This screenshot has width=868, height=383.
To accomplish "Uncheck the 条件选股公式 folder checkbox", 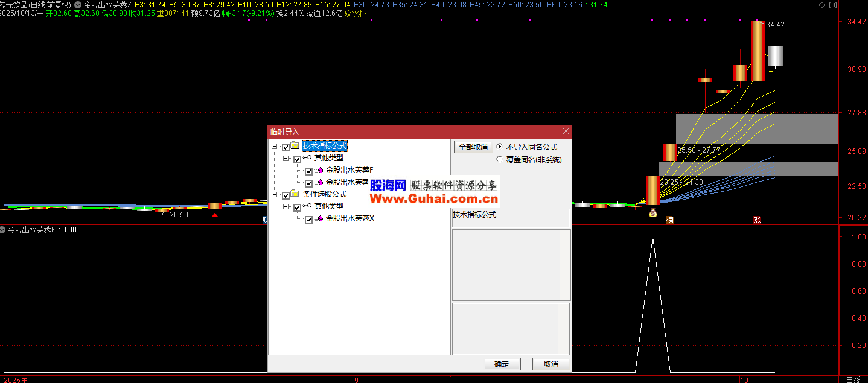I will pyautogui.click(x=286, y=195).
